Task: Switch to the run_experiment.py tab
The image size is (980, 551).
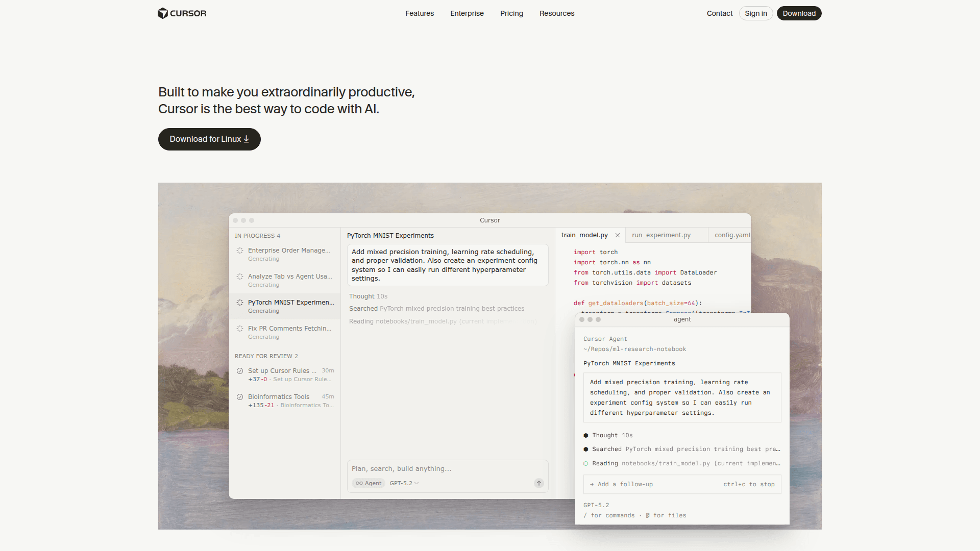Action: 661,235
